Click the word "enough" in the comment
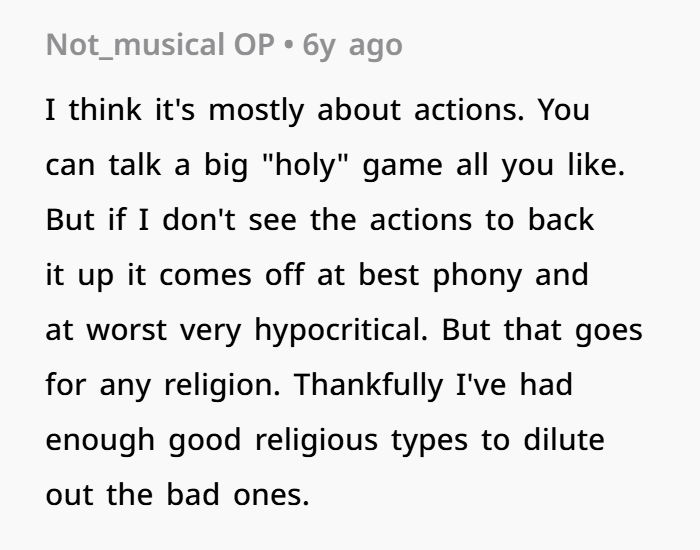Viewport: 700px width, 550px height. click(x=100, y=441)
